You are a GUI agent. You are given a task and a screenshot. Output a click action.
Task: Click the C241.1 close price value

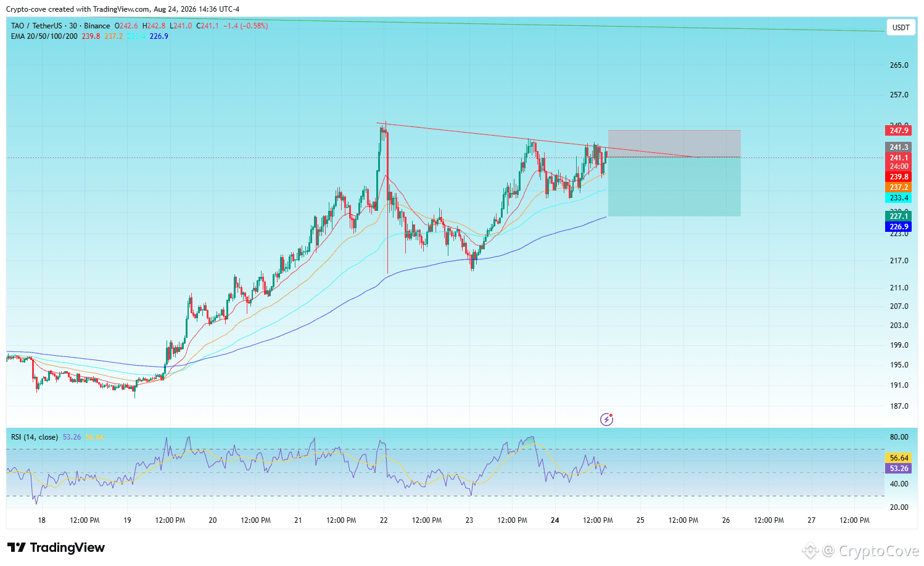click(x=207, y=26)
